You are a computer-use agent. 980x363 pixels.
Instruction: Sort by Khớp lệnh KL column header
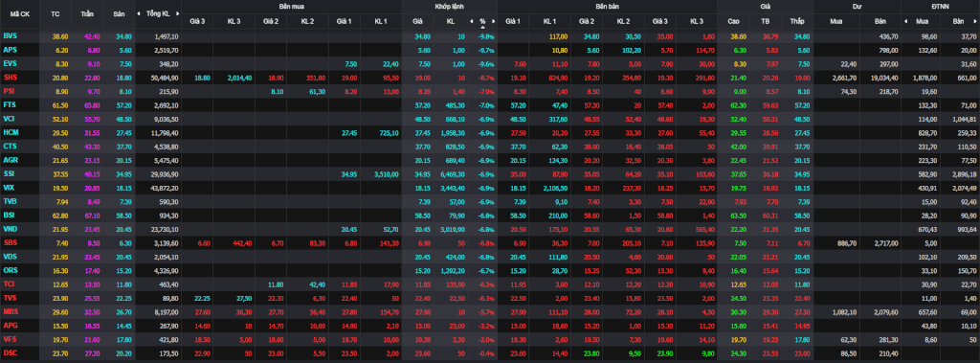[x=451, y=21]
